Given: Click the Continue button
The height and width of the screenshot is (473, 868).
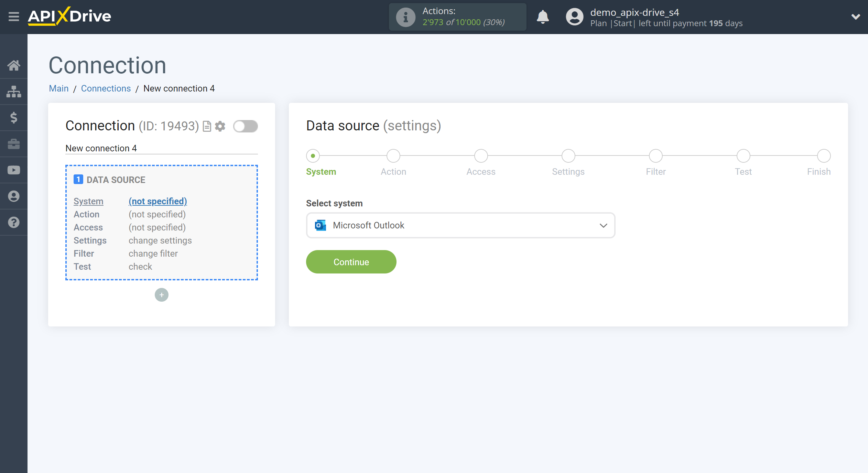Looking at the screenshot, I should (x=351, y=262).
